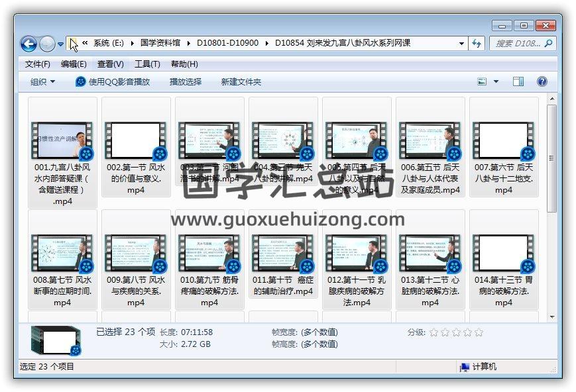Click the stacked videos thumbnail in details pane

click(x=56, y=340)
